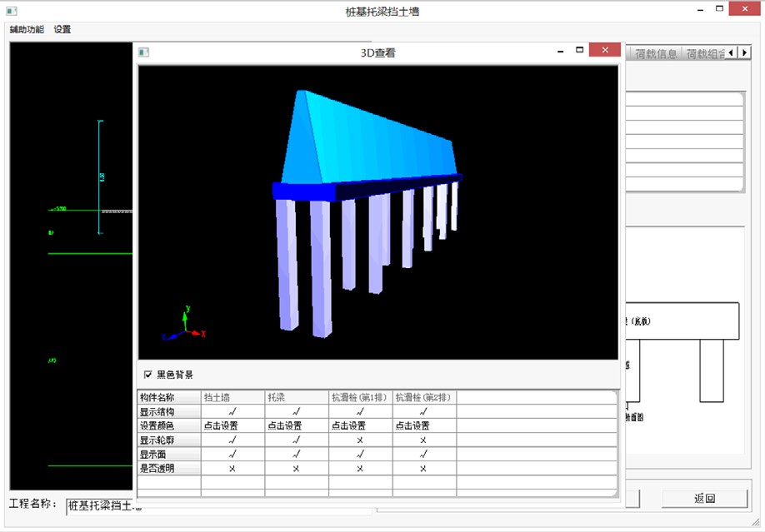Maximize the 3D查看 window

pyautogui.click(x=580, y=51)
